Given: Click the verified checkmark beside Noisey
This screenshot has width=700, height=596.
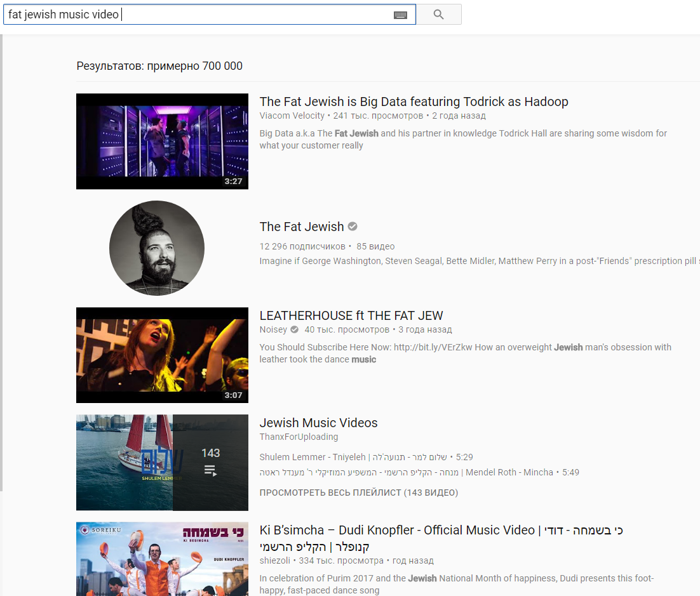Looking at the screenshot, I should coord(294,329).
